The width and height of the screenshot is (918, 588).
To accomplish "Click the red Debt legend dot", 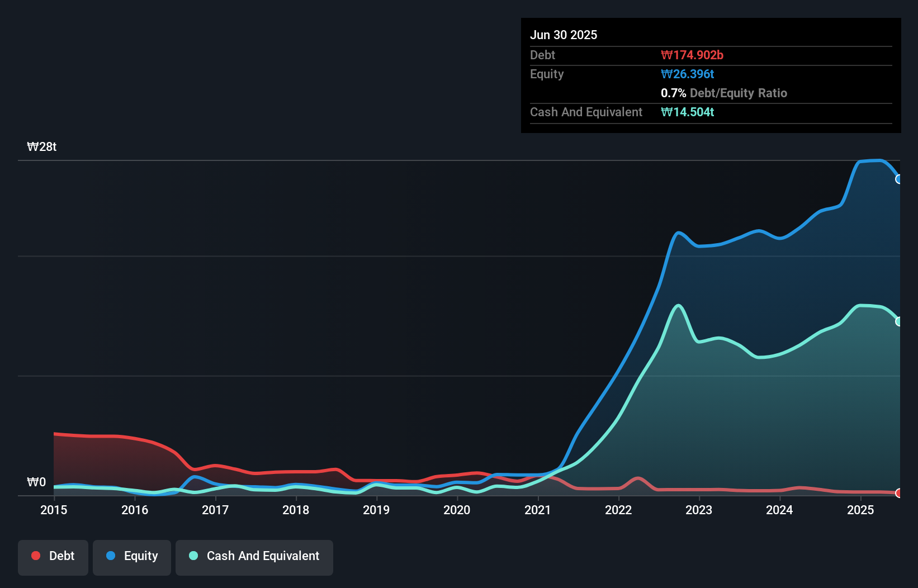I will coord(36,556).
